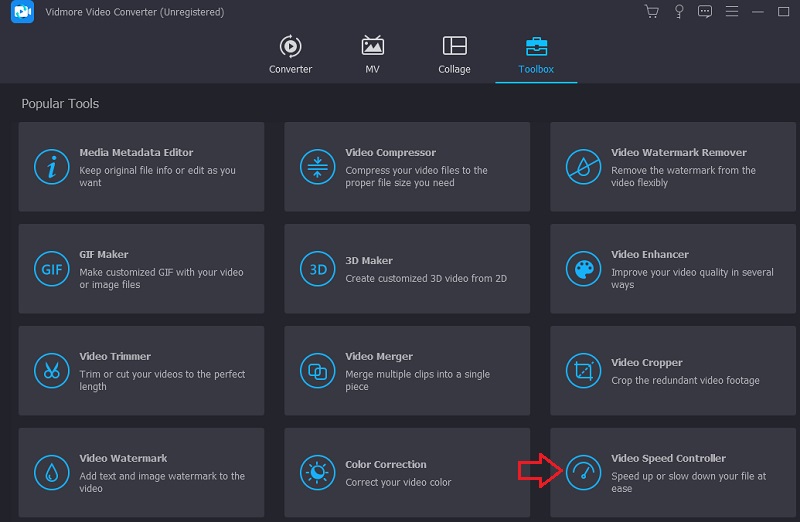Image resolution: width=800 pixels, height=522 pixels.
Task: Click the Video Speed Controller gauge icon
Action: [583, 473]
